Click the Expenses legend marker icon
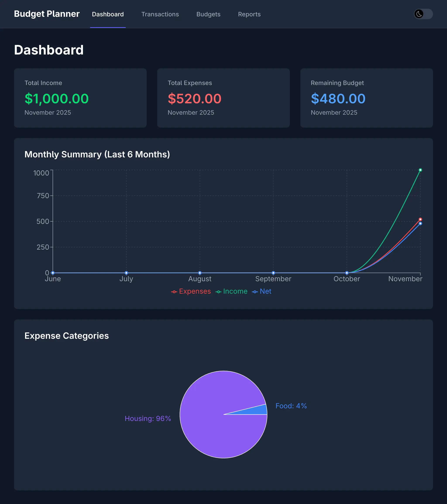This screenshot has height=504, width=447. [174, 291]
